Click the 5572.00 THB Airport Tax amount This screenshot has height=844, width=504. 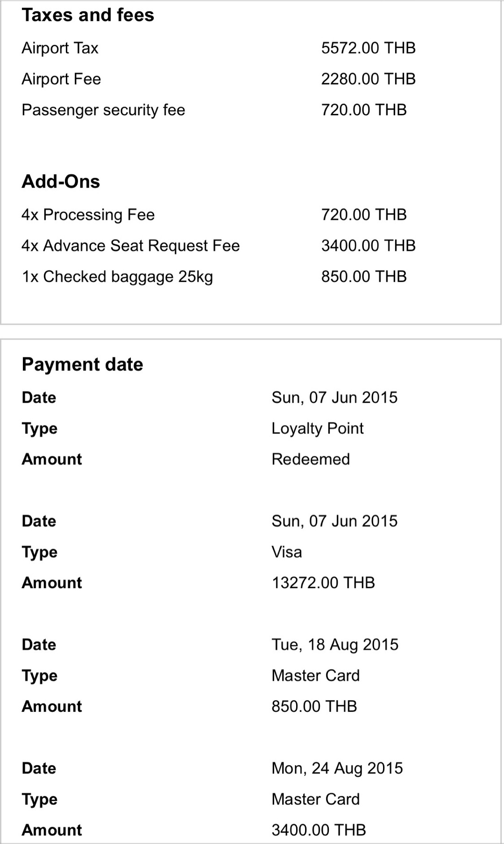pyautogui.click(x=368, y=48)
